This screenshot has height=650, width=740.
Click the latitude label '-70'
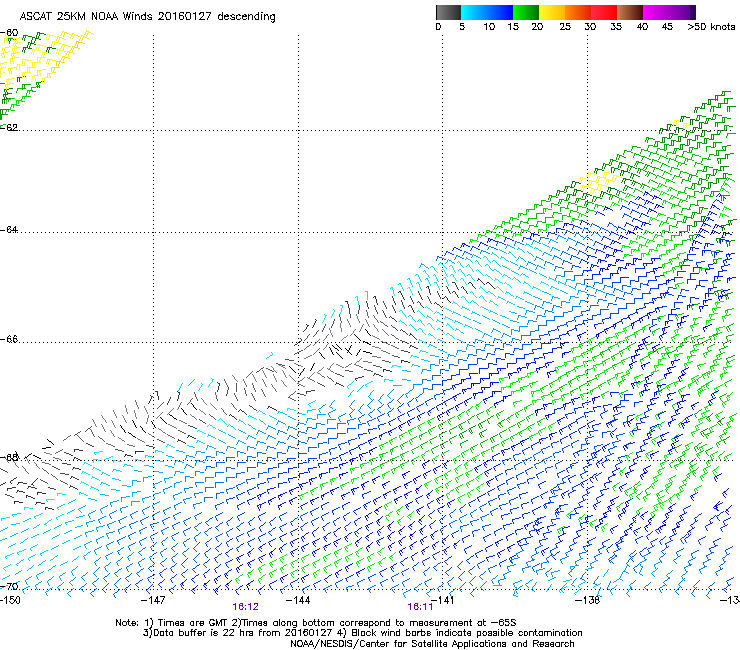click(9, 587)
